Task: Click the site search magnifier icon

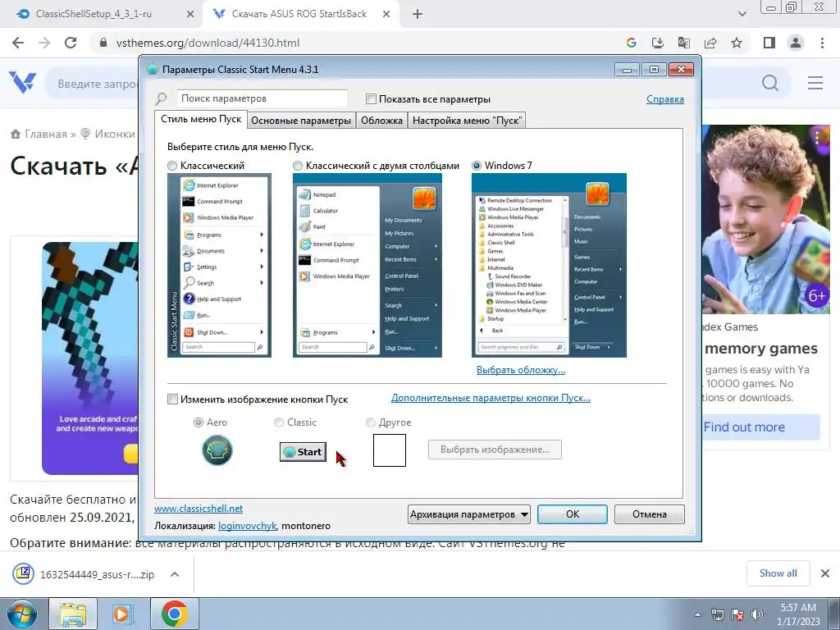Action: [x=770, y=83]
